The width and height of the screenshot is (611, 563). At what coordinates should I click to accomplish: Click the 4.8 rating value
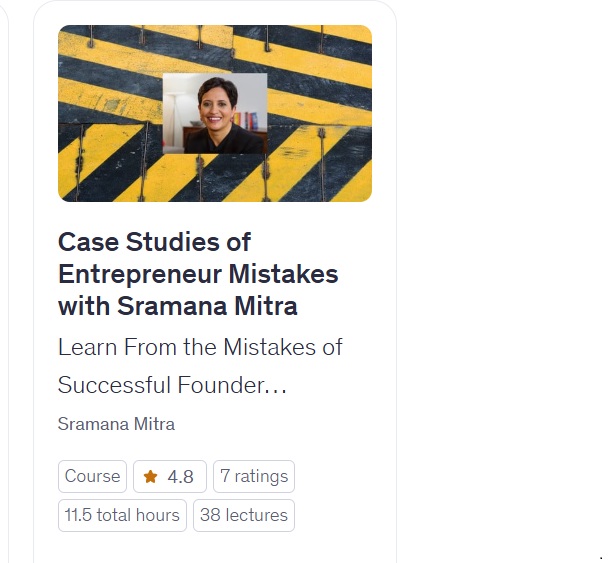(181, 477)
